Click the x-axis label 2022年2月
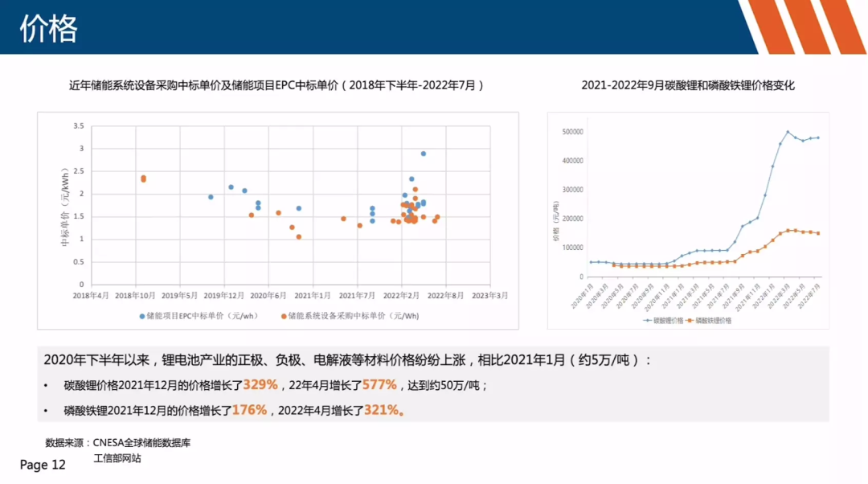Viewport: 868px width, 484px height. [x=401, y=296]
